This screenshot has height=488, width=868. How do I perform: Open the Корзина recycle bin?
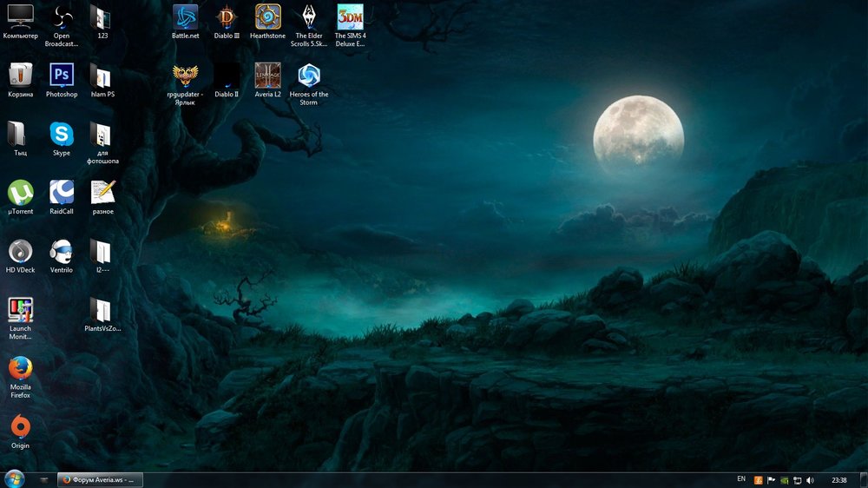[x=20, y=76]
